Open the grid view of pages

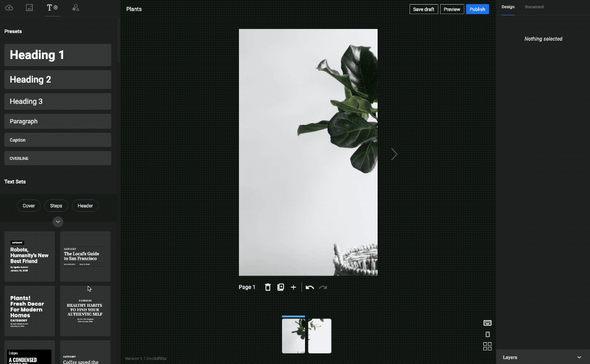click(x=487, y=346)
